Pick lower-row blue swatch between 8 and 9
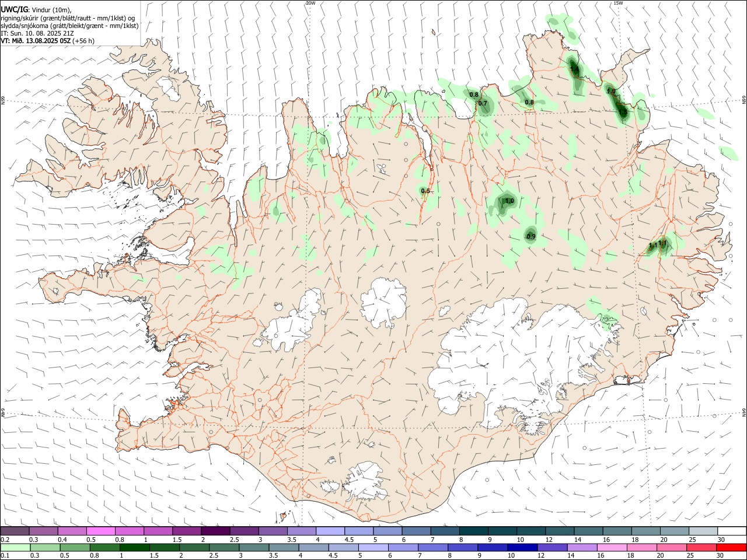 tap(463, 547)
